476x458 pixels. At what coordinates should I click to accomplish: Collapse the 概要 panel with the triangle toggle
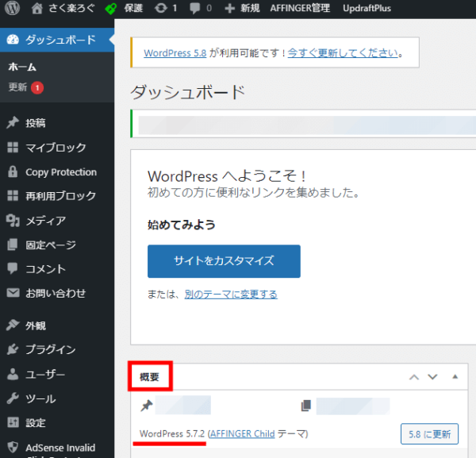(455, 376)
